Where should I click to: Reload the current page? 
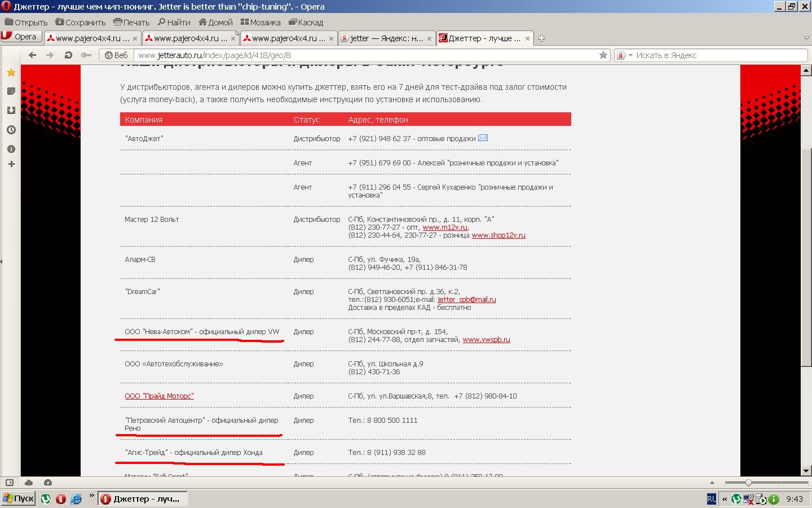pos(68,55)
